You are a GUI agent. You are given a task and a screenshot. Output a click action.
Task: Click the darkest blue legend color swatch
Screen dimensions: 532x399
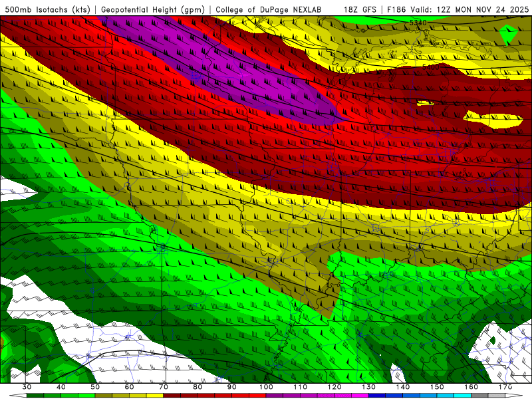377,396
